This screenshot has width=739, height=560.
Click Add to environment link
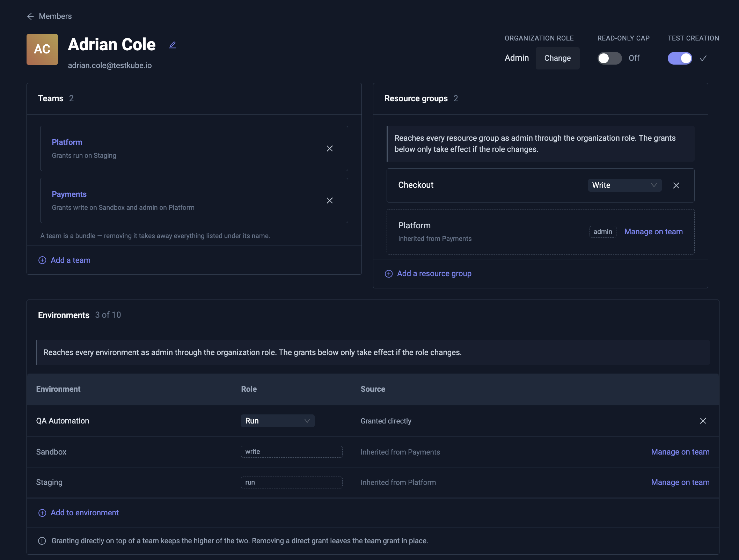85,513
